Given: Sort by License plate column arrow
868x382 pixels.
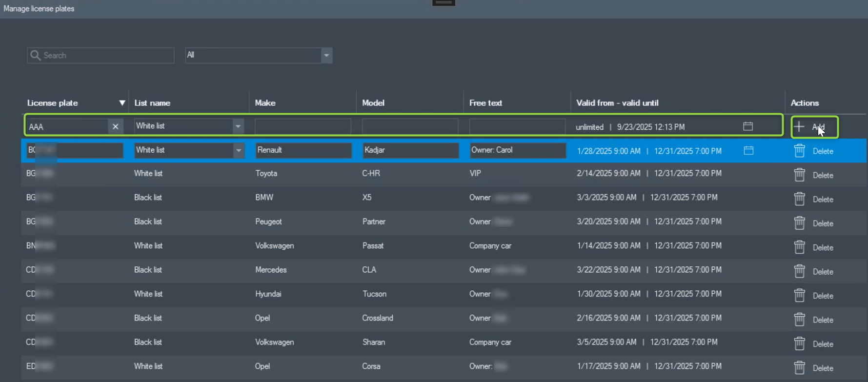Looking at the screenshot, I should [122, 103].
